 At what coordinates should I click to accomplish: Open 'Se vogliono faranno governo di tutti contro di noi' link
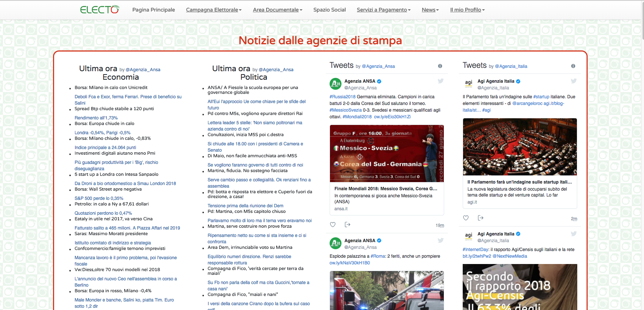pyautogui.click(x=255, y=165)
